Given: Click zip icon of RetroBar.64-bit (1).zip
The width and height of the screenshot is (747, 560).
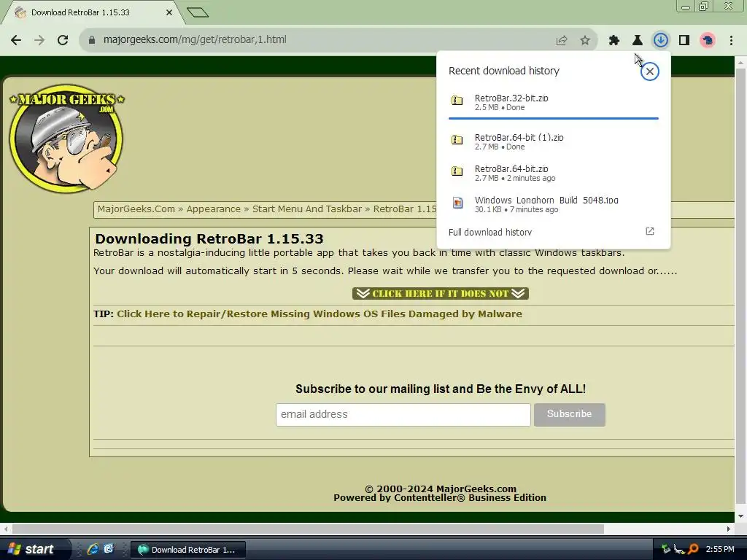Looking at the screenshot, I should pyautogui.click(x=457, y=139).
